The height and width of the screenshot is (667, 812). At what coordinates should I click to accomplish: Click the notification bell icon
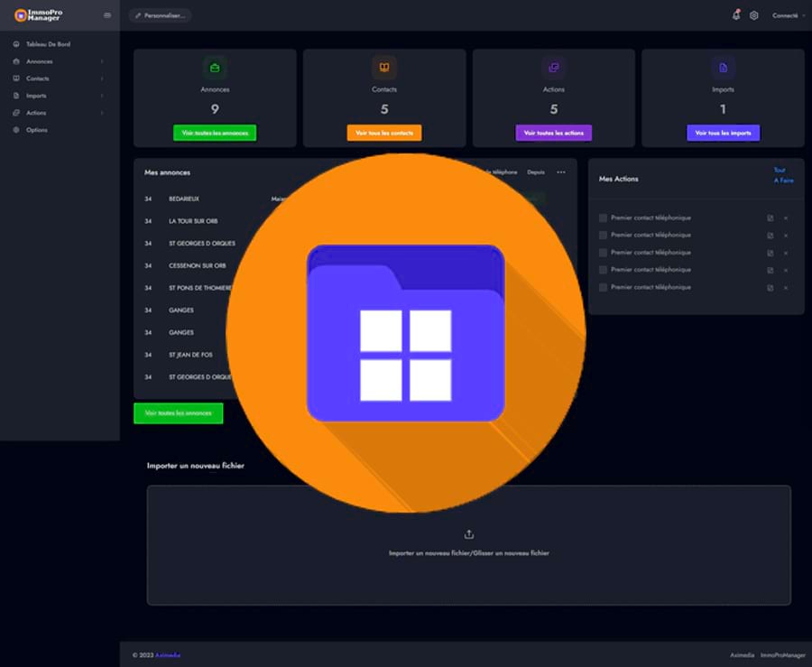(735, 15)
